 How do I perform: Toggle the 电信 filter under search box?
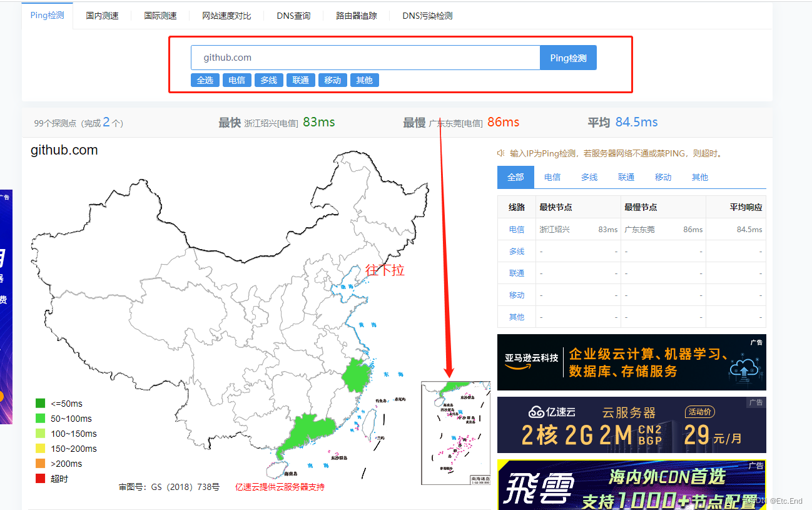(237, 80)
